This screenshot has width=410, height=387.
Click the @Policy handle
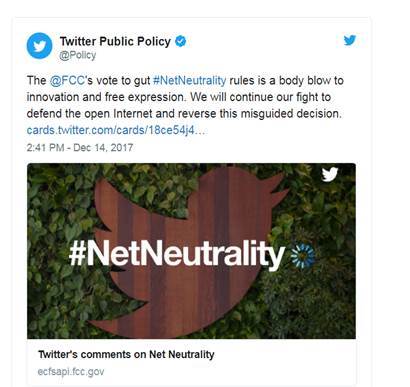tap(78, 55)
